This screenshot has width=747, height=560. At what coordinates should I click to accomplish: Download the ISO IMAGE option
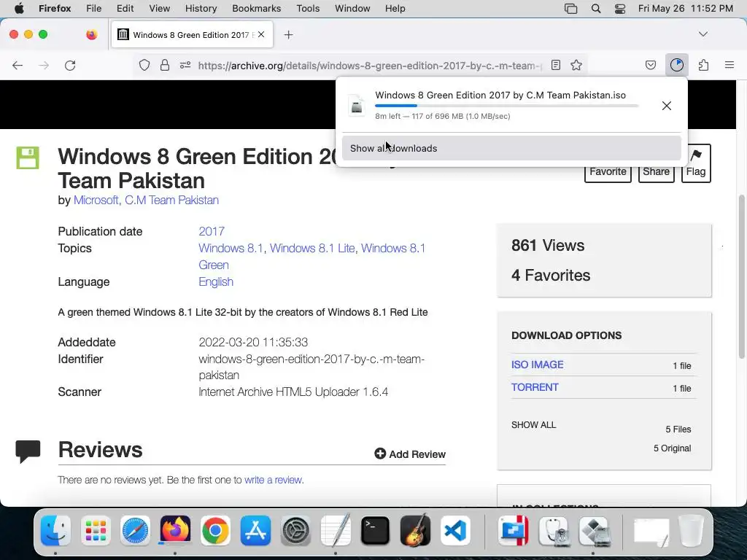(538, 365)
